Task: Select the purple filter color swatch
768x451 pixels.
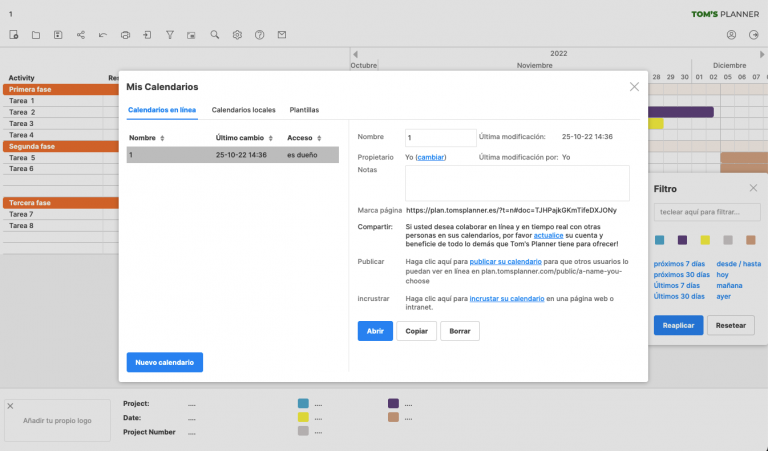Action: tap(682, 240)
